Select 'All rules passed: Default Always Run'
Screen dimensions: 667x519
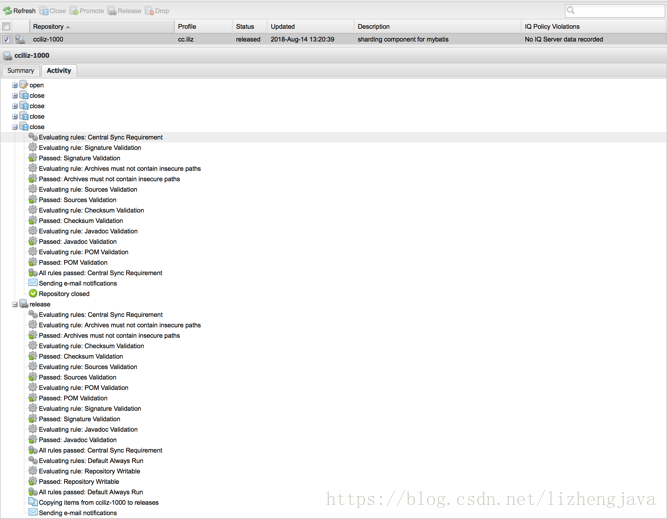tap(91, 492)
